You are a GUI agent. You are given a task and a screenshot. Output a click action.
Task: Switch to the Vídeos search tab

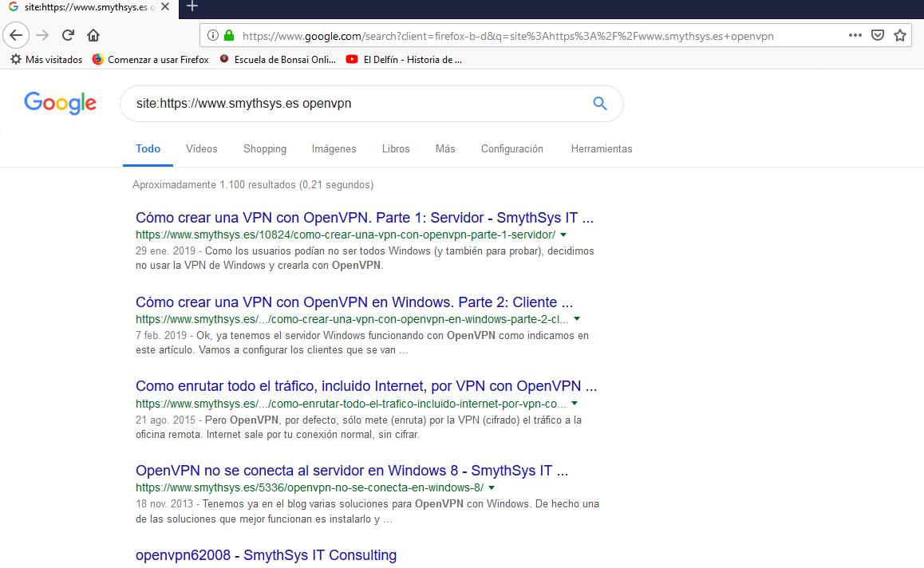[201, 149]
